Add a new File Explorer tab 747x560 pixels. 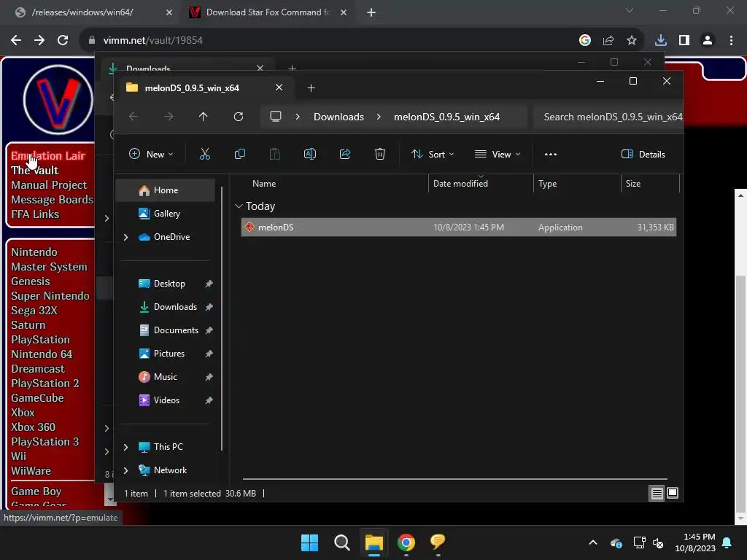coord(311,88)
